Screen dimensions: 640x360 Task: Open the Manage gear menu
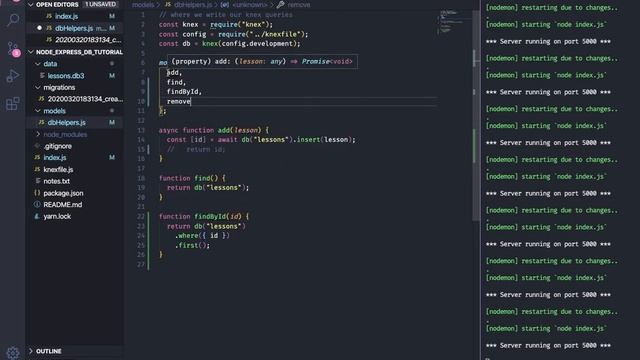tap(13, 352)
